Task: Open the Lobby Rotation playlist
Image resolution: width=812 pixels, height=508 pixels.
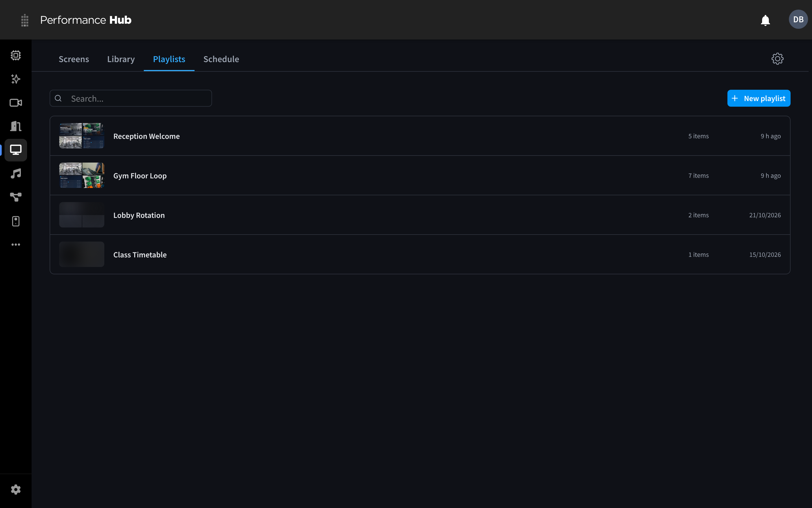Action: (420, 215)
